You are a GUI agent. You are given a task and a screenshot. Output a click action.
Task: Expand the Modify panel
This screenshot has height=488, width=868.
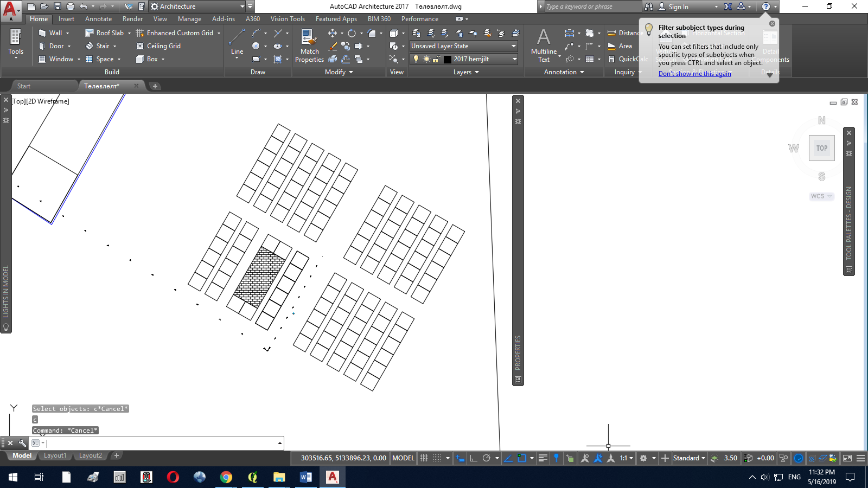pyautogui.click(x=339, y=72)
